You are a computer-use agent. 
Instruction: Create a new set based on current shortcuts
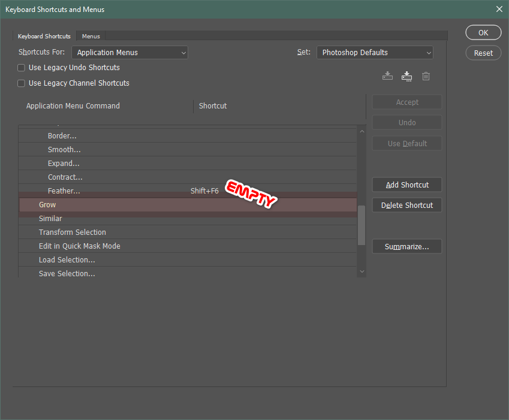(x=406, y=76)
